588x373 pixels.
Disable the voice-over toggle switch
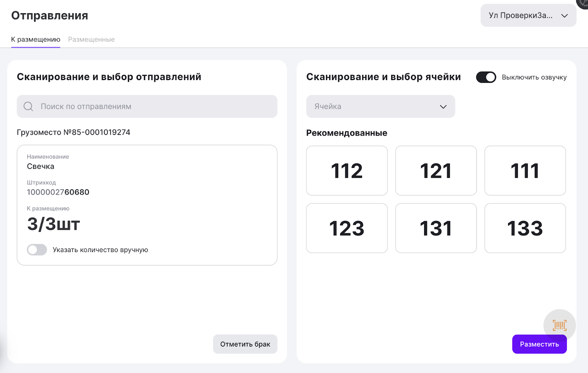pyautogui.click(x=486, y=77)
